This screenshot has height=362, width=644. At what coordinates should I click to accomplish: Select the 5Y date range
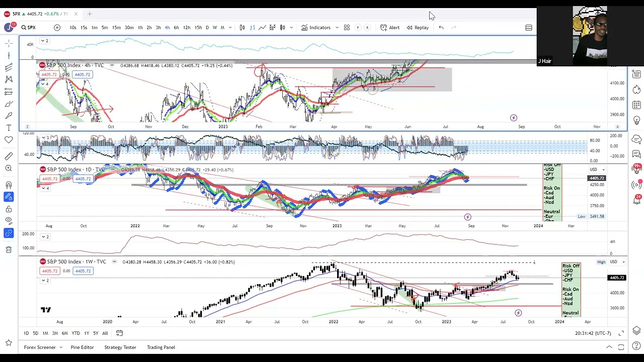click(x=96, y=333)
